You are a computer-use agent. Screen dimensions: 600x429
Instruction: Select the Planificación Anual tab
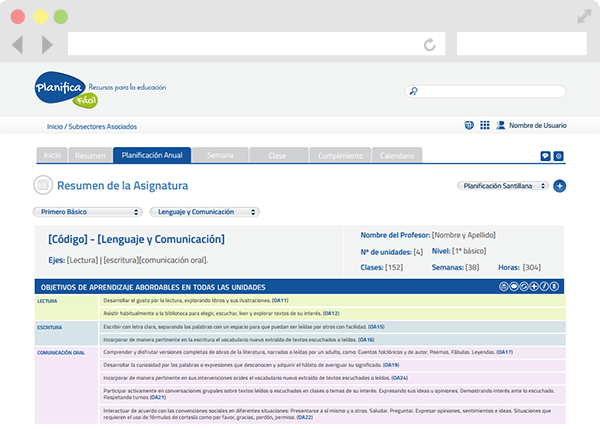point(152,156)
